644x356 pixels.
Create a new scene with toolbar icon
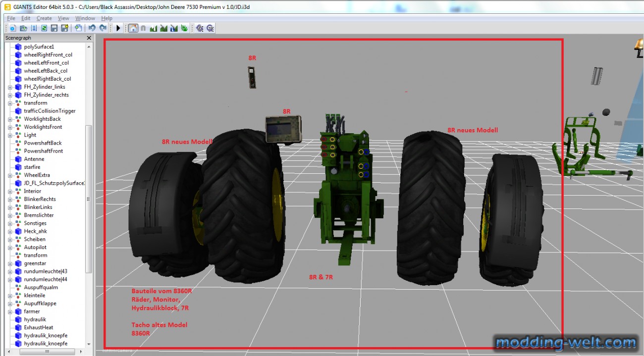tap(12, 28)
